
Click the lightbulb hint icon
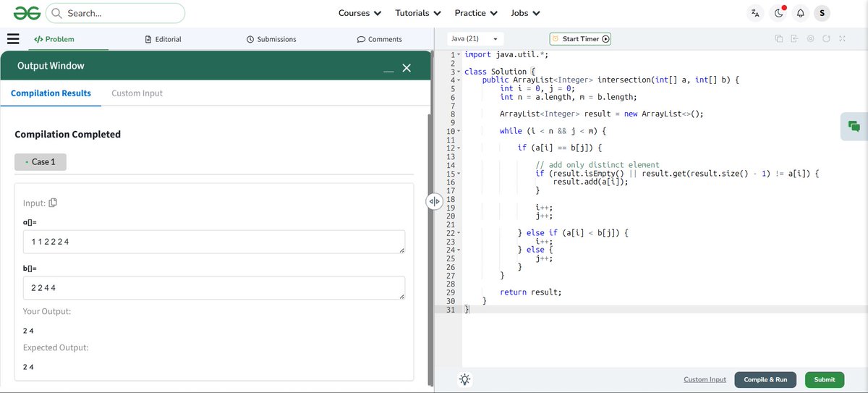465,379
